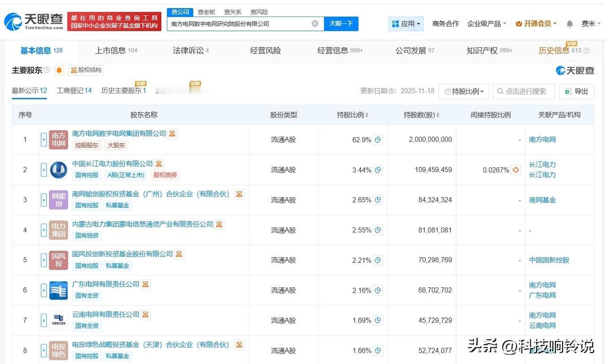Switch to 查老板 search tab

click(x=206, y=12)
